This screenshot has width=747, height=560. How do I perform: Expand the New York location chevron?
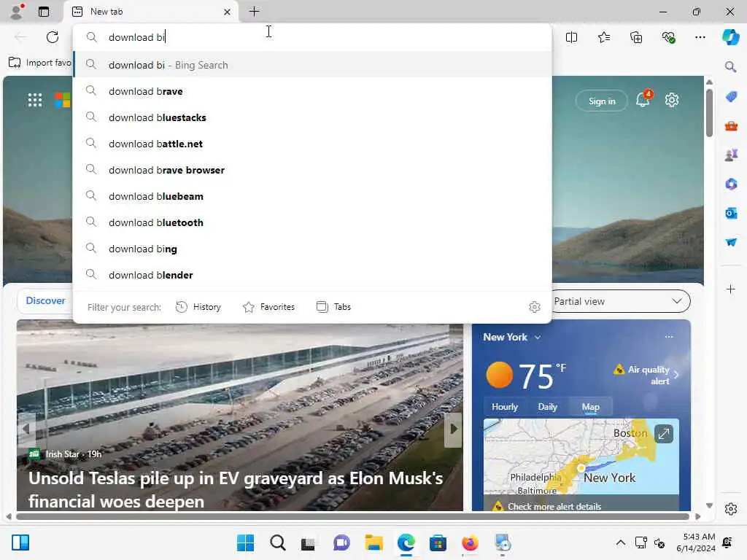538,337
